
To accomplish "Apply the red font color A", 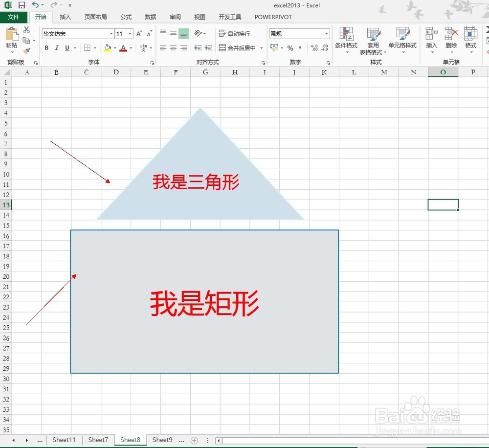I will click(x=124, y=48).
